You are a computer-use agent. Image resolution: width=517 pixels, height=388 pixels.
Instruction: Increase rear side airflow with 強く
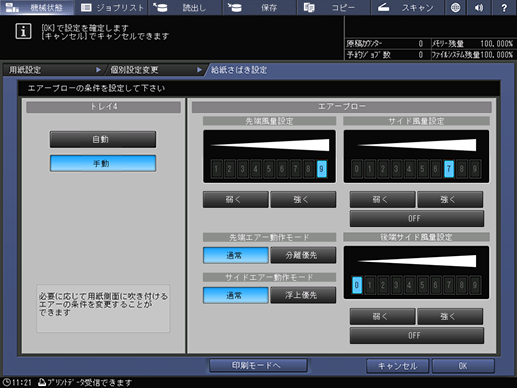coord(450,316)
